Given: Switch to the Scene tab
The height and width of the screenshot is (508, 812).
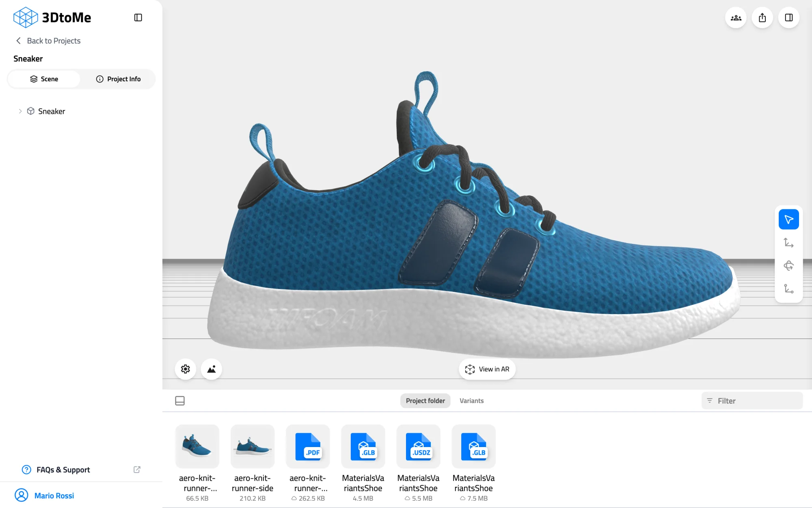Looking at the screenshot, I should click(44, 79).
